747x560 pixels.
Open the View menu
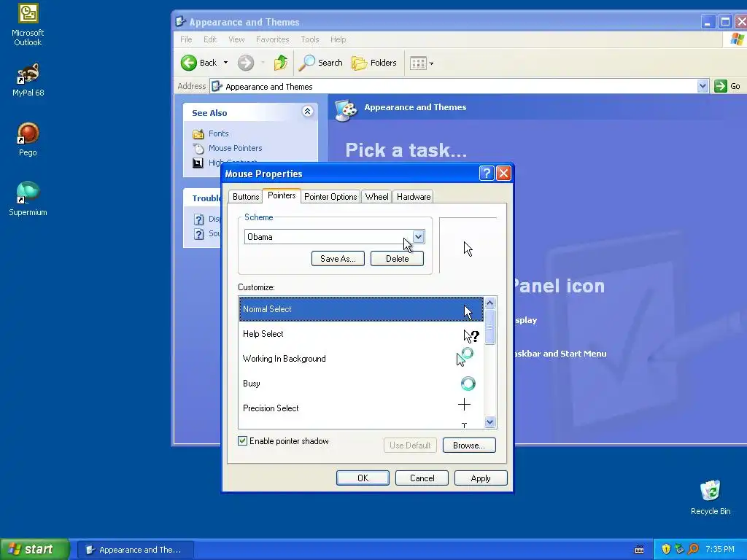click(x=236, y=39)
